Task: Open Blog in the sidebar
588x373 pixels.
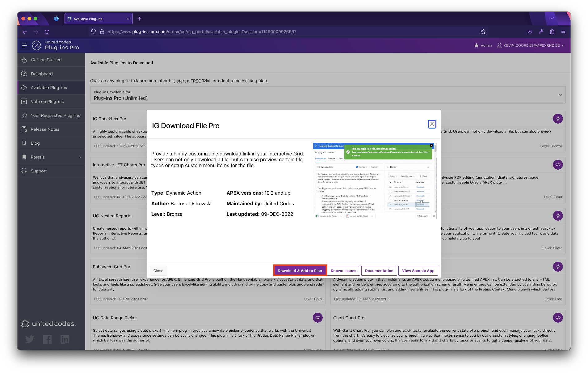Action: point(51,143)
